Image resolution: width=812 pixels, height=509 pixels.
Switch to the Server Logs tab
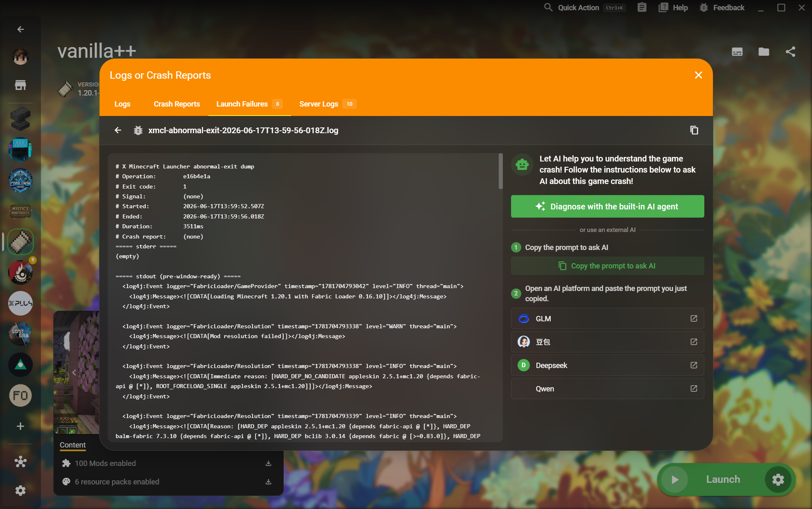click(x=328, y=104)
